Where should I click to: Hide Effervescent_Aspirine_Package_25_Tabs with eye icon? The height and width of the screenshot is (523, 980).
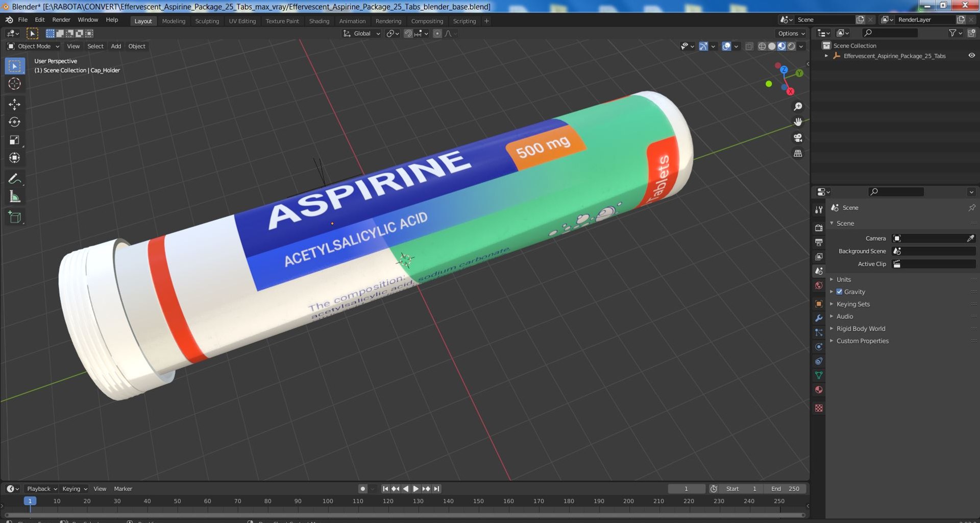click(x=971, y=56)
